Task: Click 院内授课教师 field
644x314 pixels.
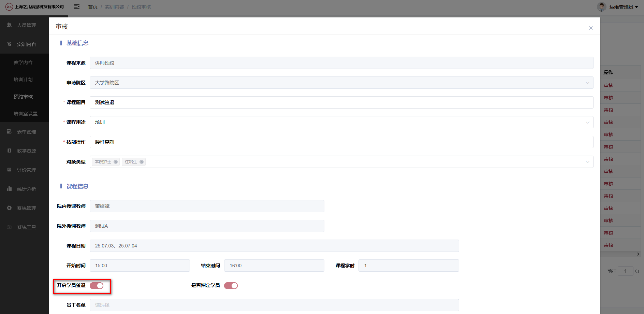Action: tap(207, 206)
